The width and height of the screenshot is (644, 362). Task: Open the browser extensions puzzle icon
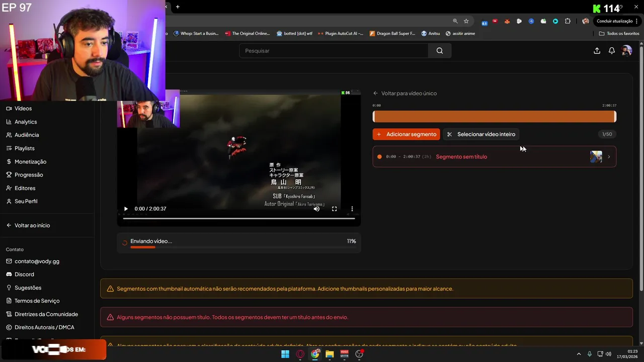coord(568,21)
